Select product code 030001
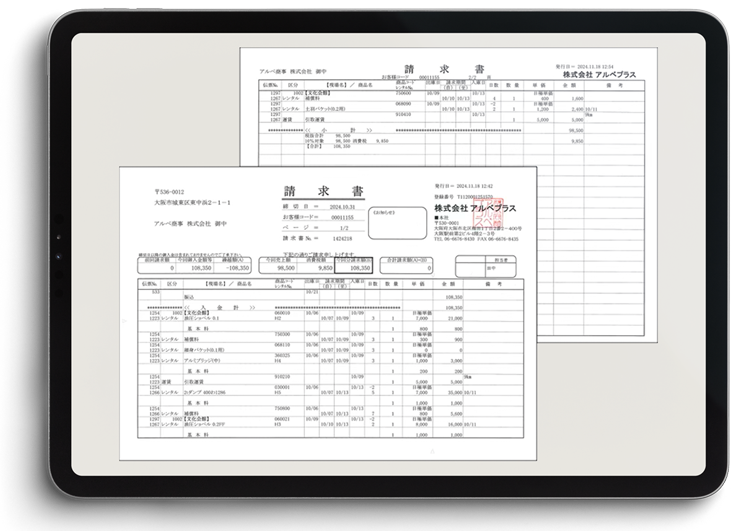 pyautogui.click(x=282, y=387)
